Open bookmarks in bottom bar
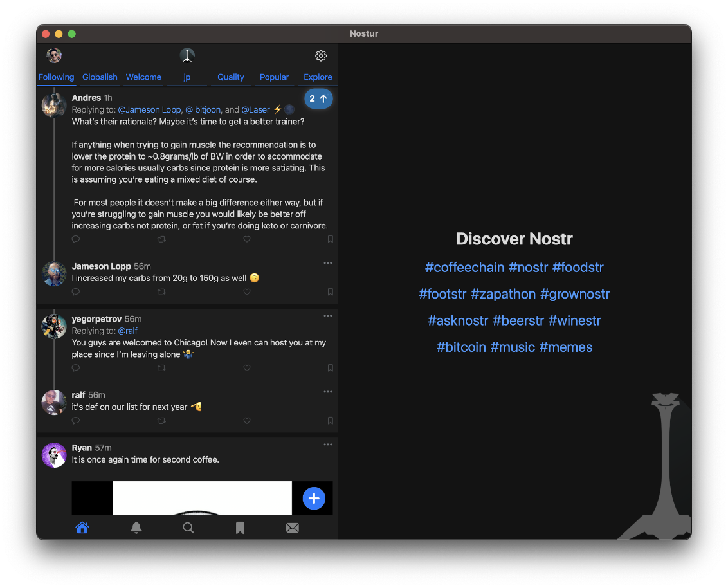 (240, 528)
